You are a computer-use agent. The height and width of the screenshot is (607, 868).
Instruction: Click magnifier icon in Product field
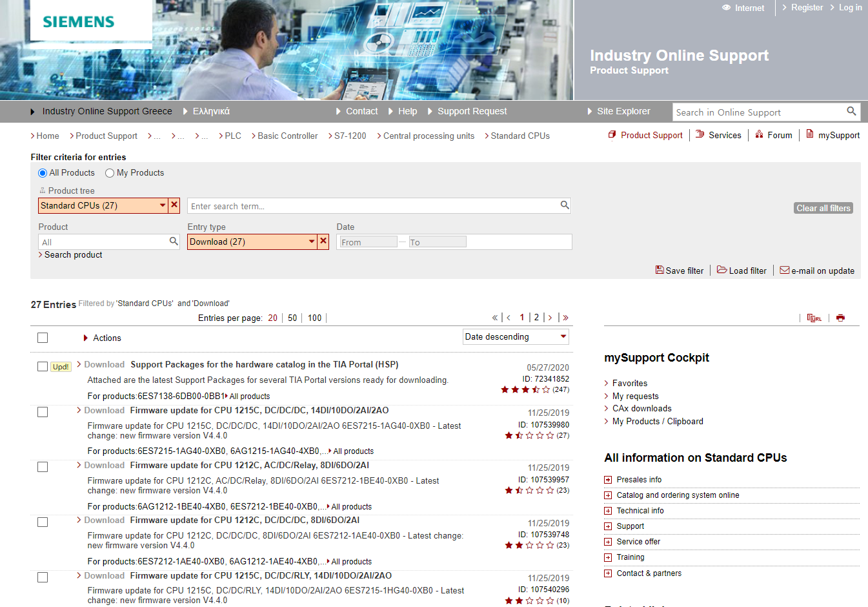174,241
